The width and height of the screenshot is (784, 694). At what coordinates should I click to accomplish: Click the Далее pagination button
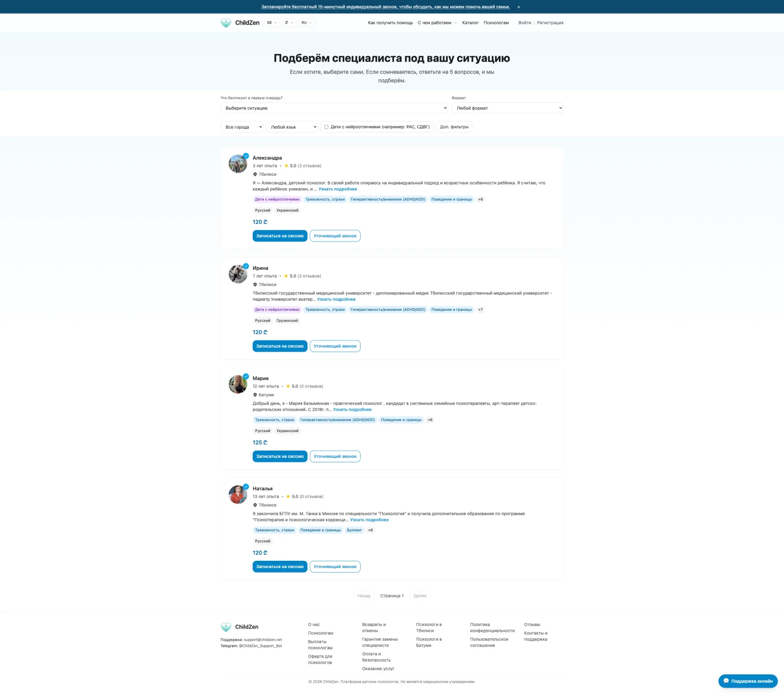tap(420, 596)
